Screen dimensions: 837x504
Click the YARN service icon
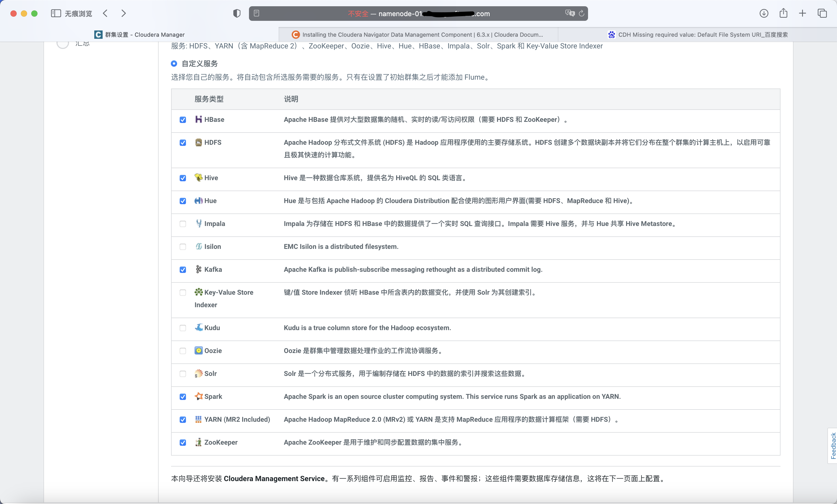pyautogui.click(x=198, y=419)
